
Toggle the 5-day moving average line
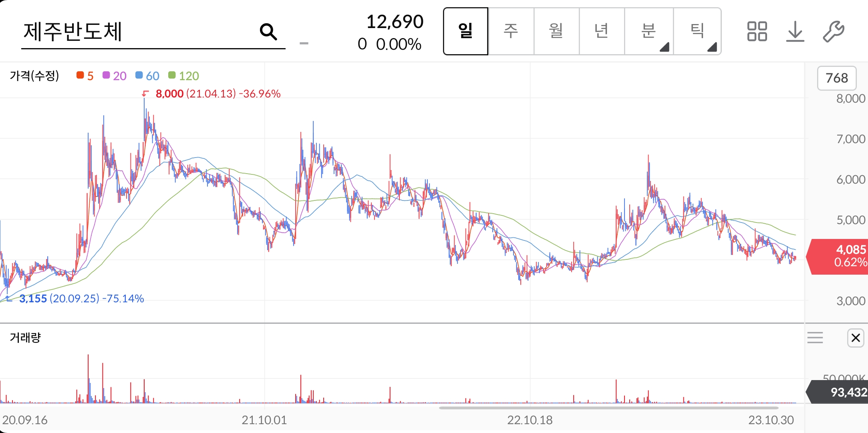[x=85, y=76]
